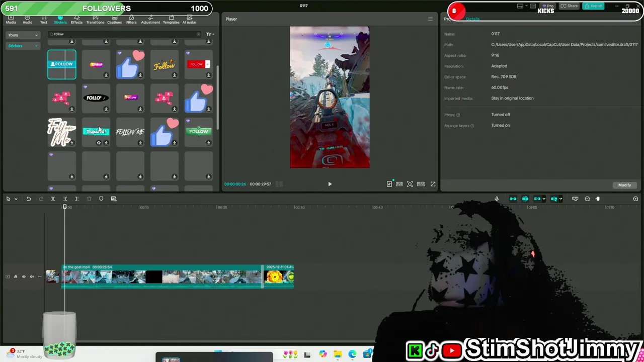The image size is (644, 362).
Task: Add a marker on the timeline
Action: [x=101, y=199]
